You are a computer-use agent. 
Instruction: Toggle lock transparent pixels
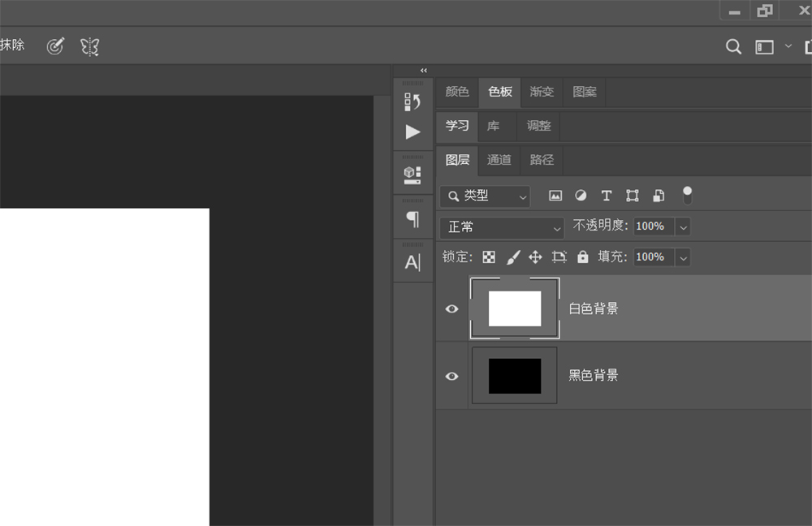pos(489,257)
